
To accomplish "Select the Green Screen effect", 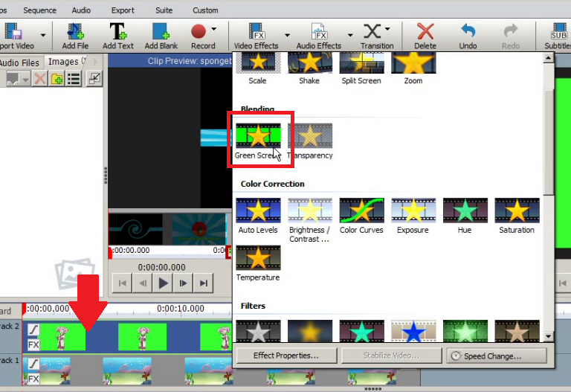I will click(258, 141).
